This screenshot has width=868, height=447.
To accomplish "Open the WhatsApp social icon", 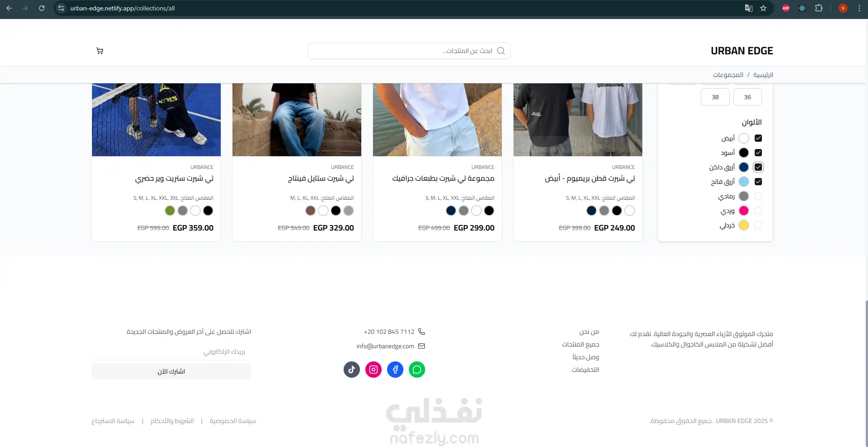I will click(x=417, y=370).
